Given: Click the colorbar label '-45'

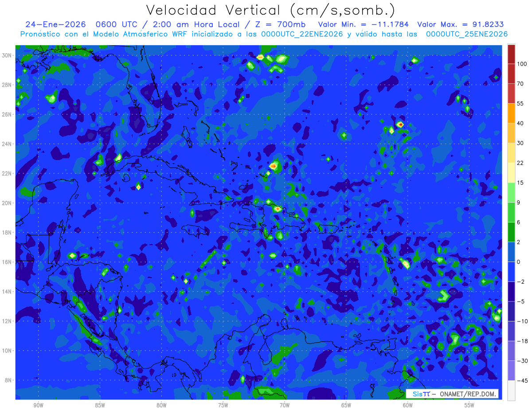Looking at the screenshot, I should point(522,381).
